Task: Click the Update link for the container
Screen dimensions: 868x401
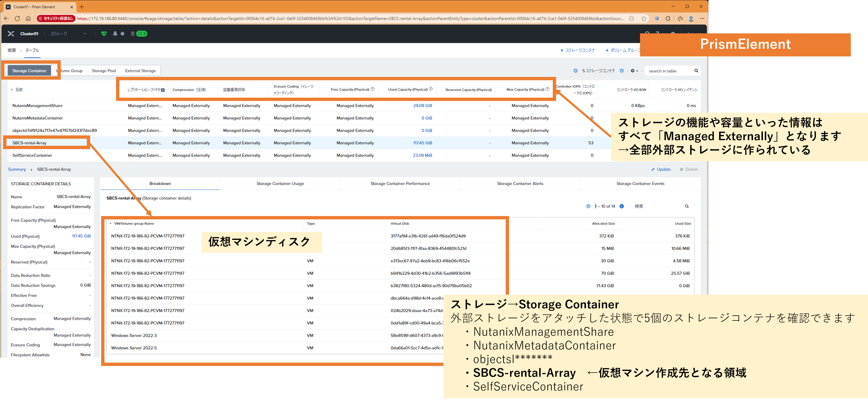Action: (661, 169)
